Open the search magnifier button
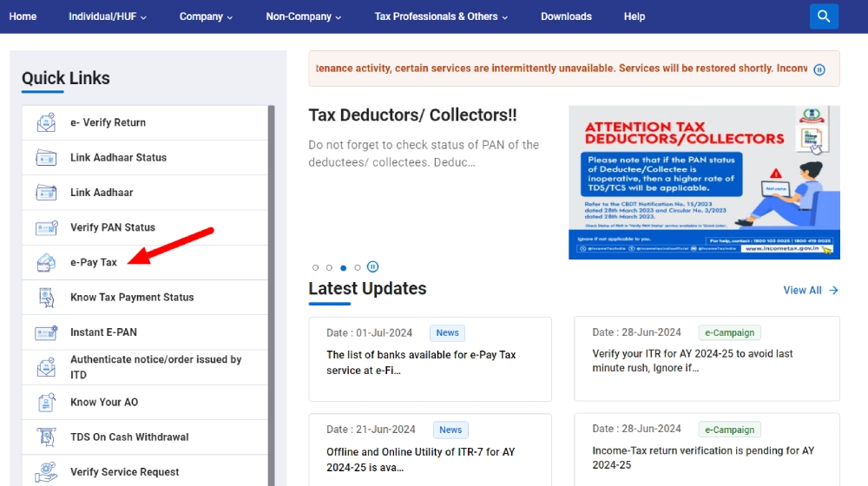868x486 pixels. pyautogui.click(x=824, y=16)
